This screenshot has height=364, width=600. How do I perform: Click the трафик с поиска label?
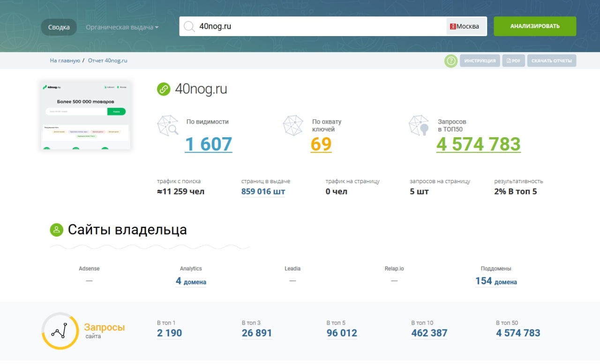click(x=179, y=181)
